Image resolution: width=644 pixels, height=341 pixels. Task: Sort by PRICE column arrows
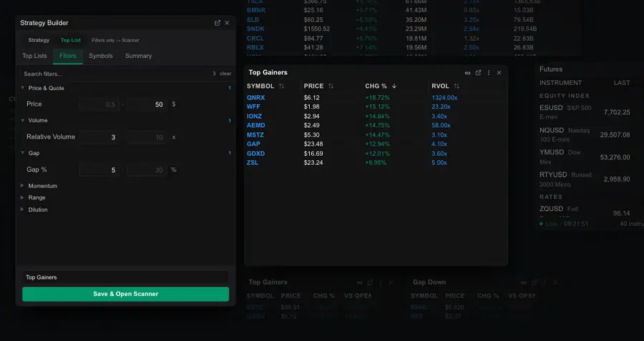(331, 87)
